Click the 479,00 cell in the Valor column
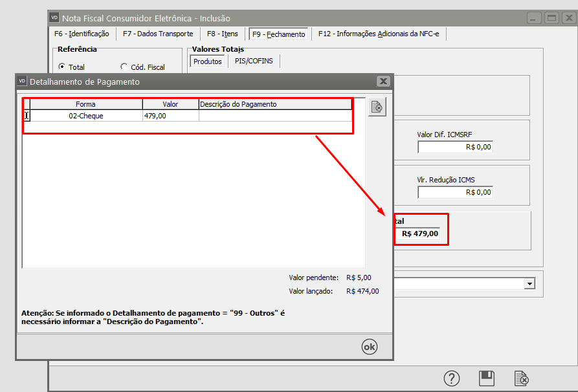Screen dimensions: 578x392 [x=170, y=116]
